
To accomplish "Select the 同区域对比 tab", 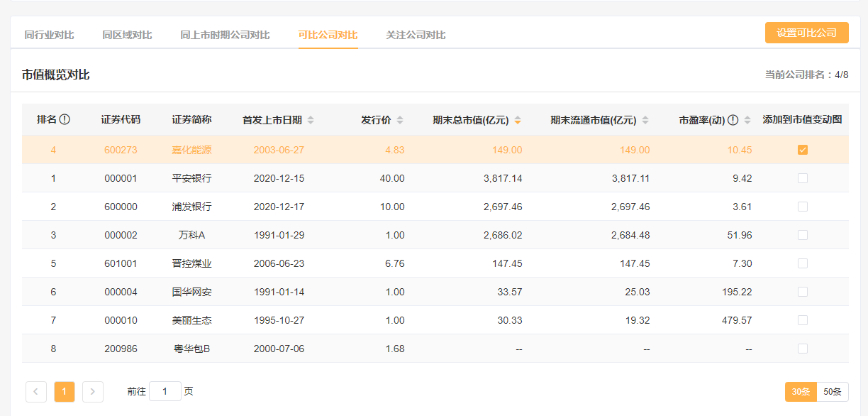I will click(x=127, y=35).
